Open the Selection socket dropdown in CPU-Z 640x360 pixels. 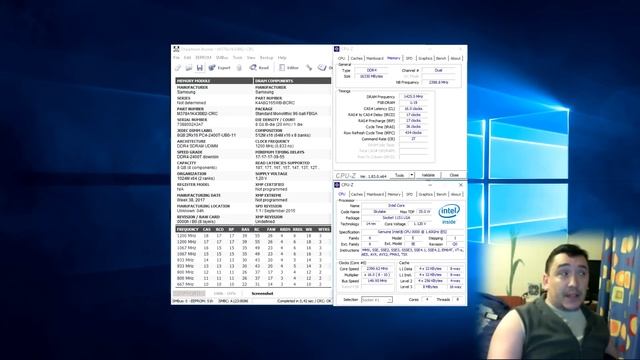(377, 300)
